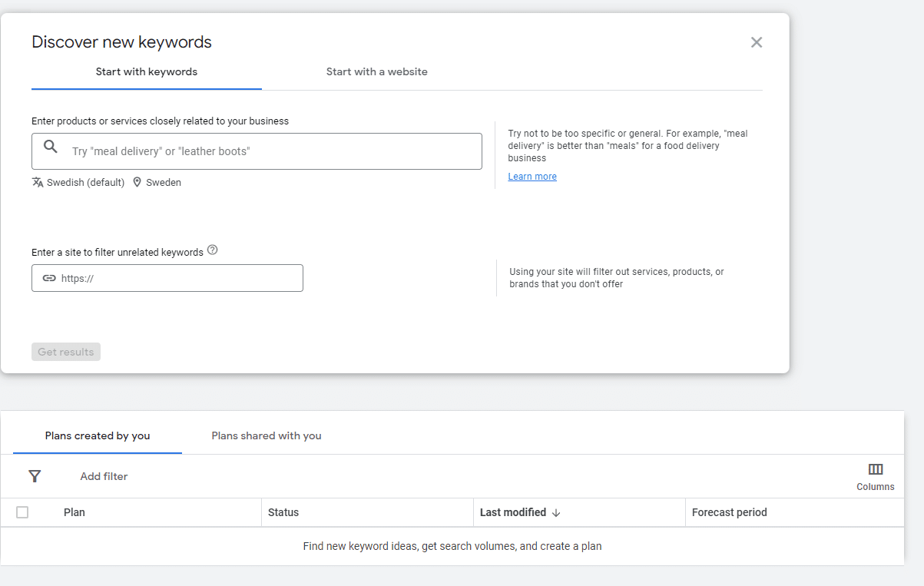Switch to Start with a website tab
The height and width of the screenshot is (586, 924).
pyautogui.click(x=376, y=71)
